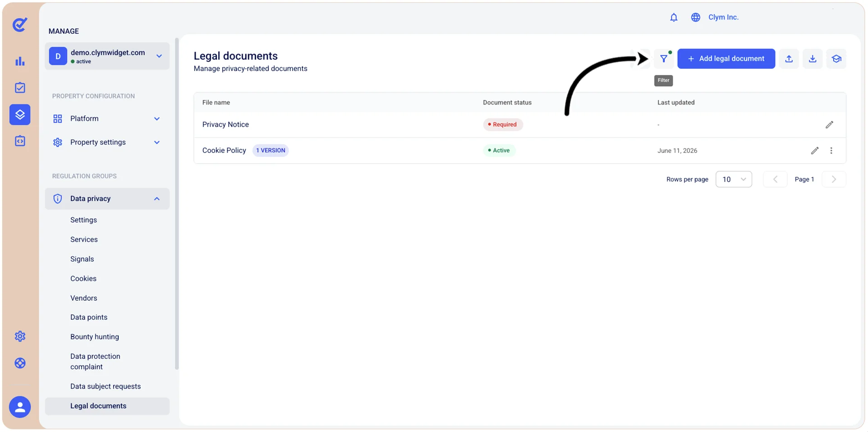The width and height of the screenshot is (868, 432).
Task: Collapse the Data privacy group
Action: pyautogui.click(x=107, y=199)
